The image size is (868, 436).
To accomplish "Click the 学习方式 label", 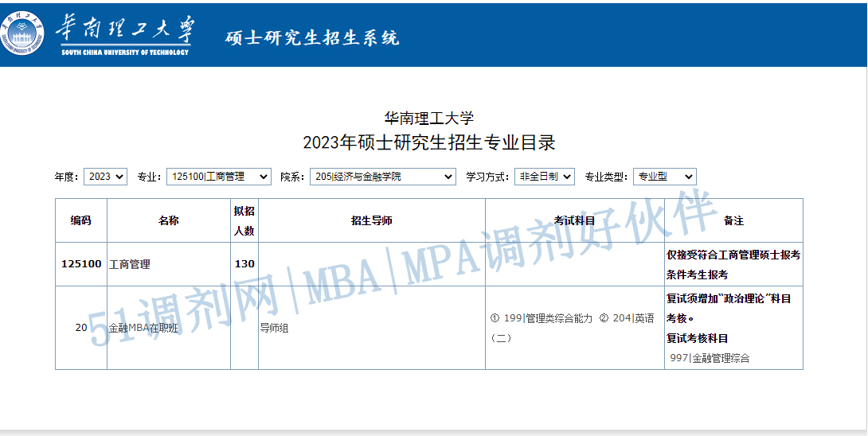I will [x=487, y=177].
